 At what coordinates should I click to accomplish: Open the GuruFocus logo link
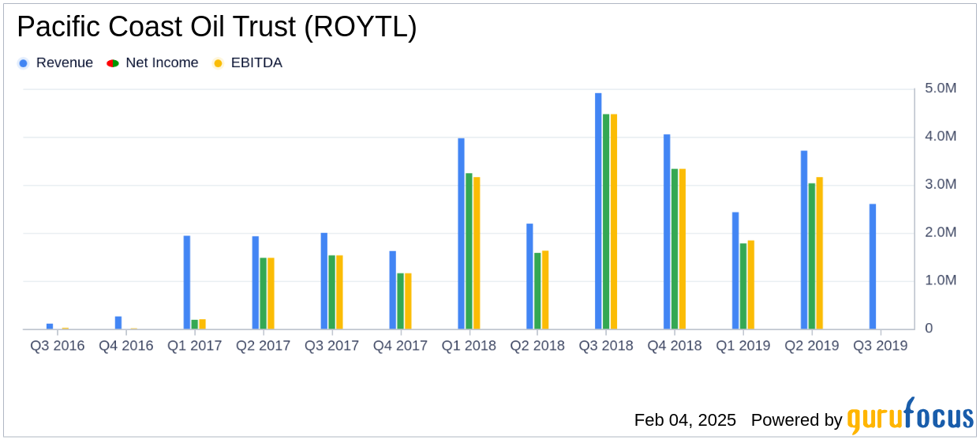[x=910, y=417]
